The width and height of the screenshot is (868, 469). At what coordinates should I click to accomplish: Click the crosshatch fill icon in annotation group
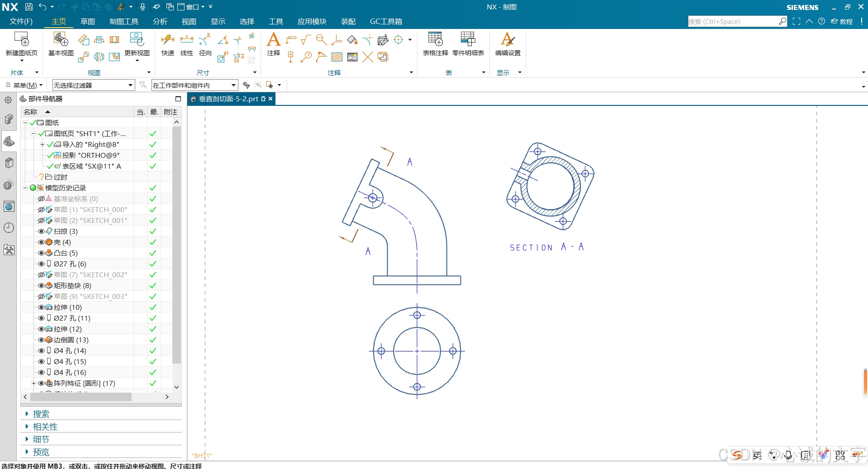[x=337, y=57]
